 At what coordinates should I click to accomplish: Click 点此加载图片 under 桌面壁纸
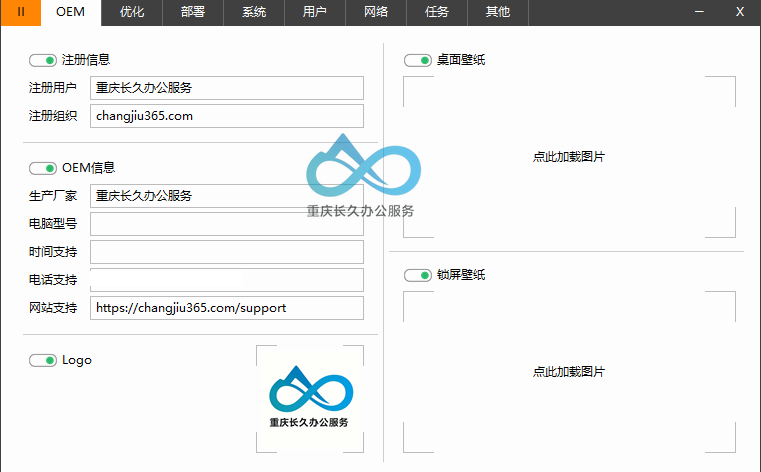pos(569,157)
